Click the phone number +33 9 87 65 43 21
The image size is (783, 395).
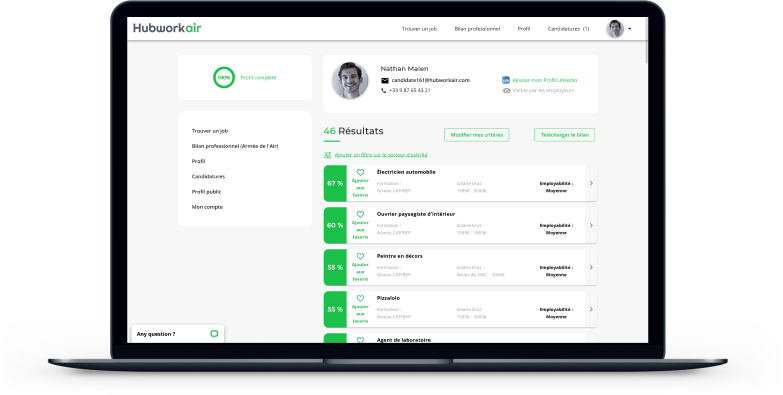[409, 90]
